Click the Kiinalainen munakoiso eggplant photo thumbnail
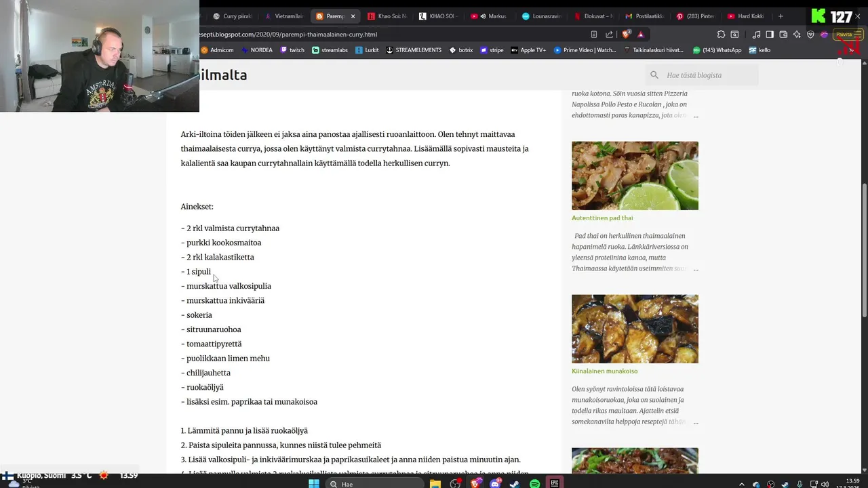 coord(635,329)
